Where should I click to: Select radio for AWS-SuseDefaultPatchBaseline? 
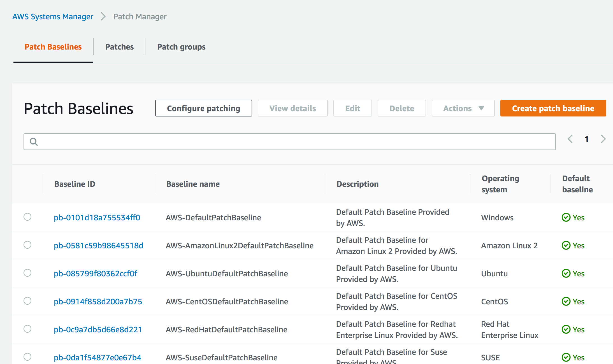click(27, 357)
